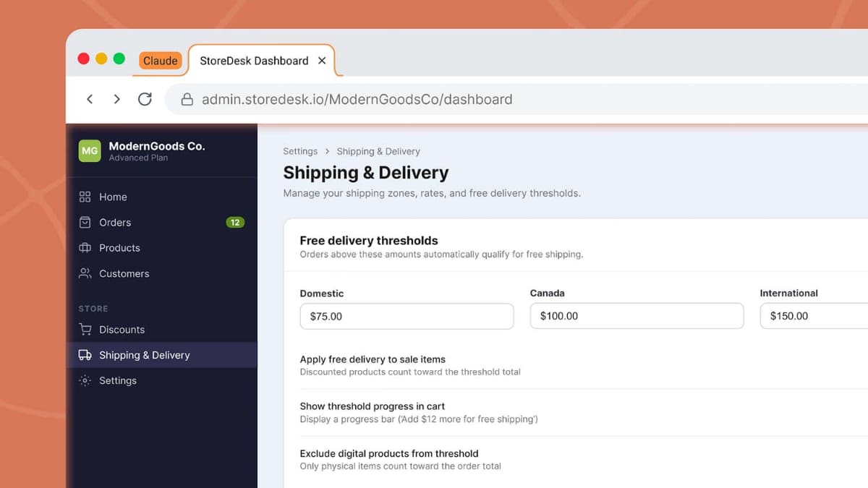
Task: Click the browser back arrow
Action: [x=90, y=99]
